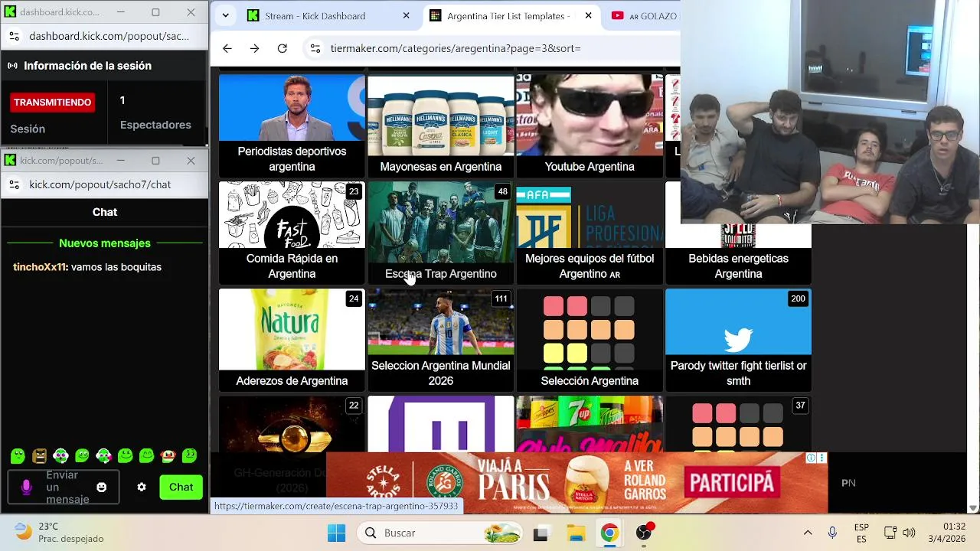This screenshot has height=551, width=980.
Task: Click the browser forward arrow
Action: [x=254, y=48]
